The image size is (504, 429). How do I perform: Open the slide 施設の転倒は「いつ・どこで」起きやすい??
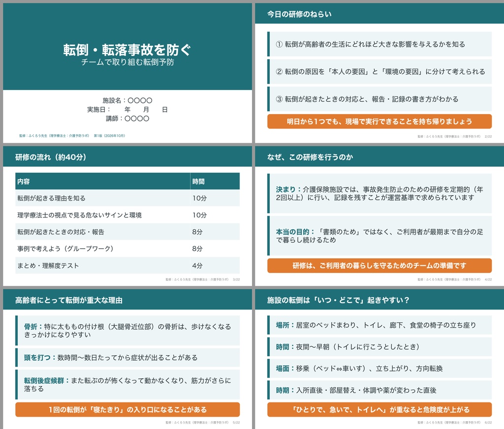(379, 359)
